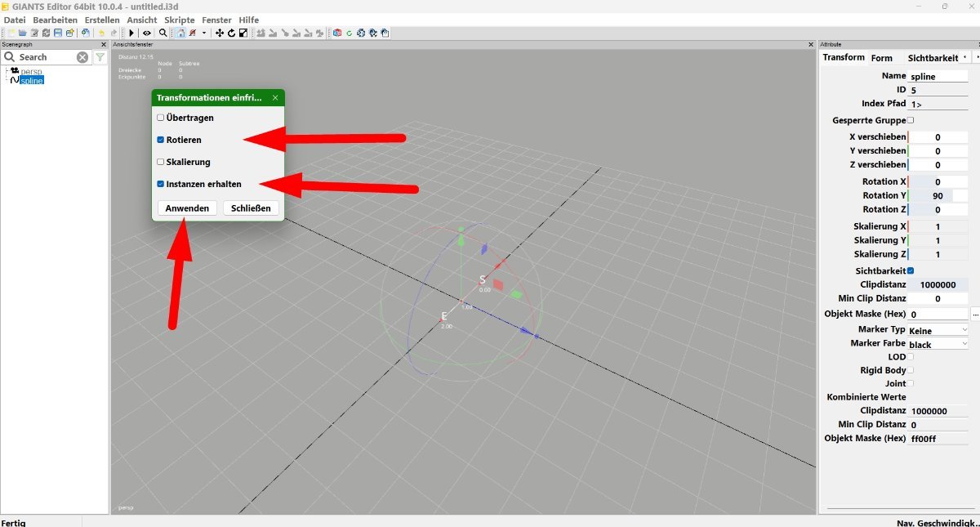Click the Scenegraph Search field
This screenshot has width=980, height=527.
(x=46, y=57)
